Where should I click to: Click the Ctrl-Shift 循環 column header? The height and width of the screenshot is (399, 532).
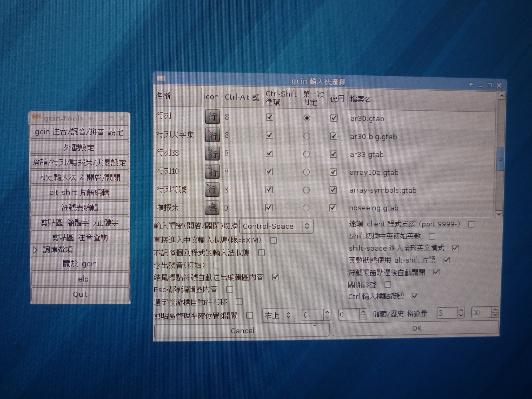tap(282, 98)
